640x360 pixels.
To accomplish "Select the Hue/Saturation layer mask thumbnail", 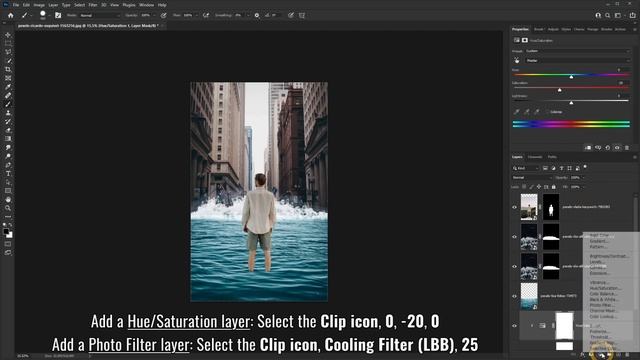I will pos(564,326).
